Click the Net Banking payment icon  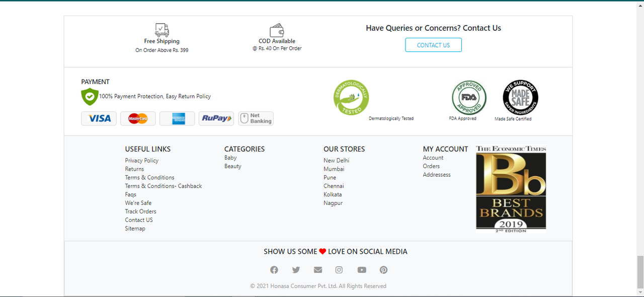click(256, 118)
